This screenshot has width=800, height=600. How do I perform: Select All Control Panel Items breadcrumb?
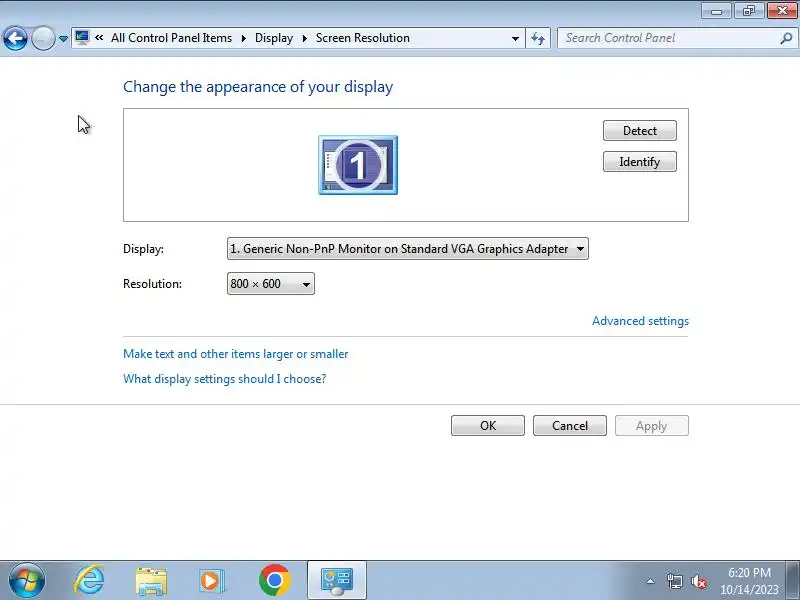(171, 38)
